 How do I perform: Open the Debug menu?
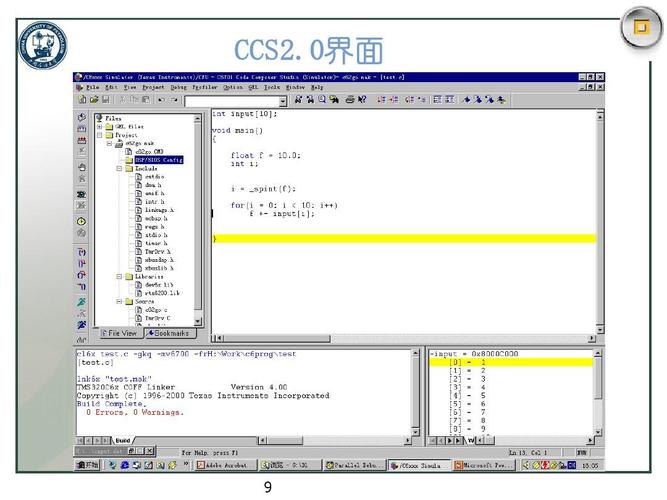tap(179, 87)
